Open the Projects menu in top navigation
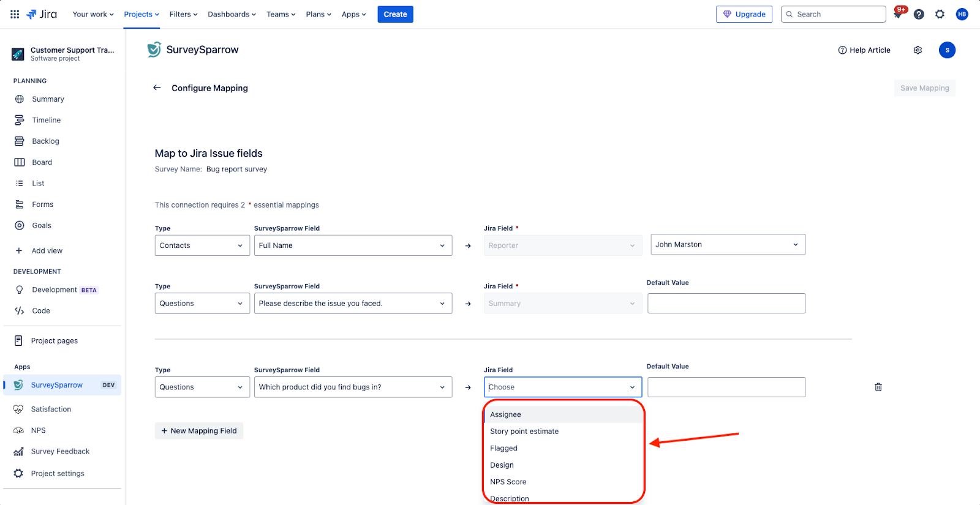 point(141,14)
